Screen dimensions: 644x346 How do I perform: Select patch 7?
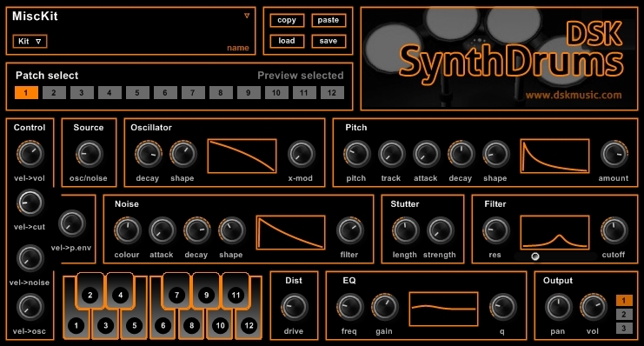tap(193, 93)
